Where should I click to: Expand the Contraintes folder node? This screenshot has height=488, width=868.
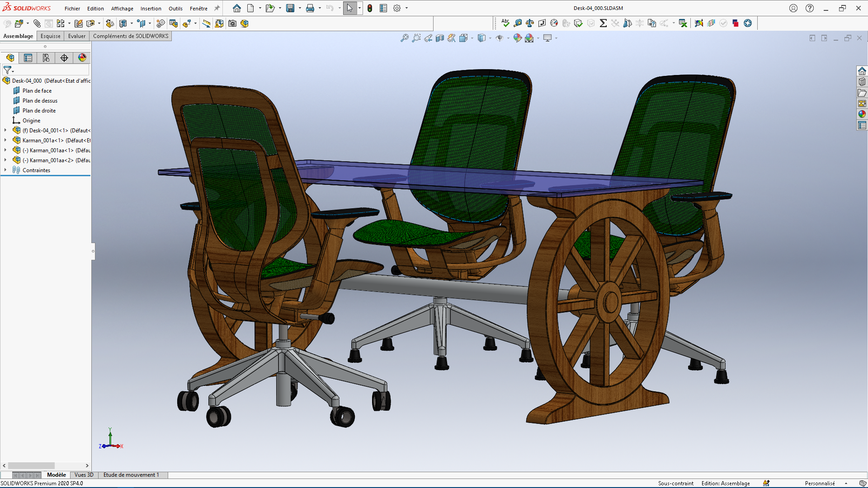coord(5,170)
